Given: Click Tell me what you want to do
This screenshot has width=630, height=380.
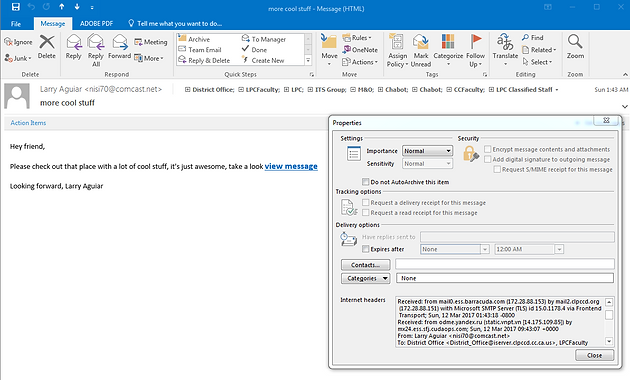Looking at the screenshot, I should coord(175,23).
